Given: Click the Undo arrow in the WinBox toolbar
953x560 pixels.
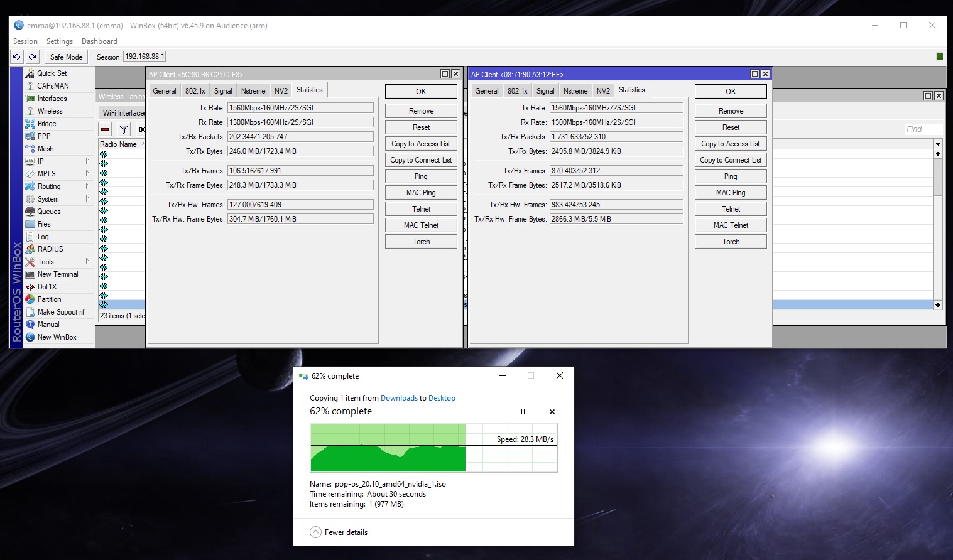Looking at the screenshot, I should click(x=17, y=57).
